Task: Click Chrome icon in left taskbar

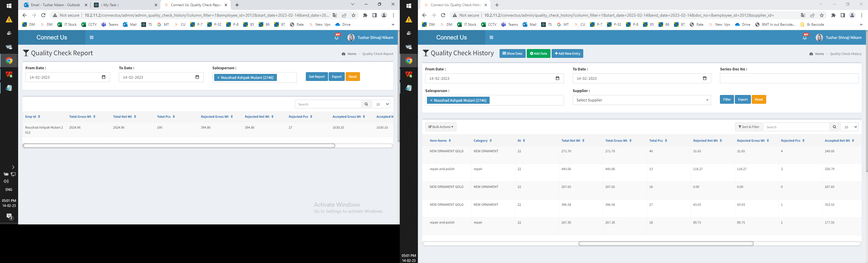Action: [9, 61]
